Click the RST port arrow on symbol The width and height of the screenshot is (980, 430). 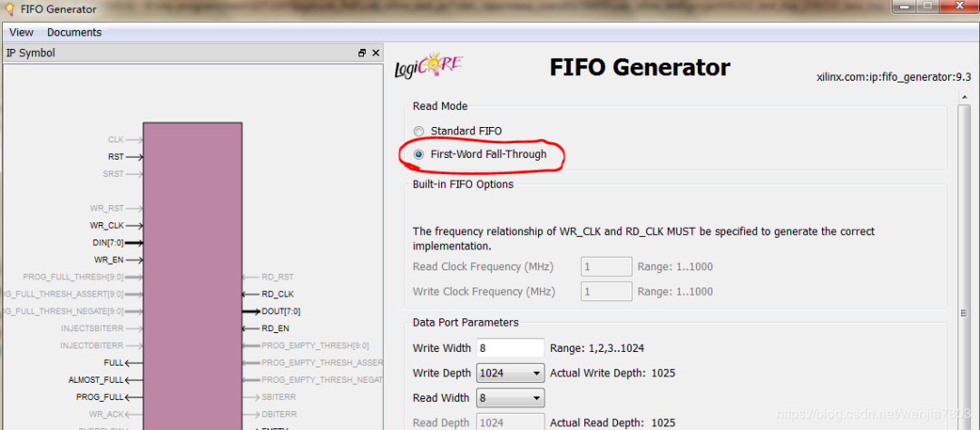pyautogui.click(x=134, y=157)
